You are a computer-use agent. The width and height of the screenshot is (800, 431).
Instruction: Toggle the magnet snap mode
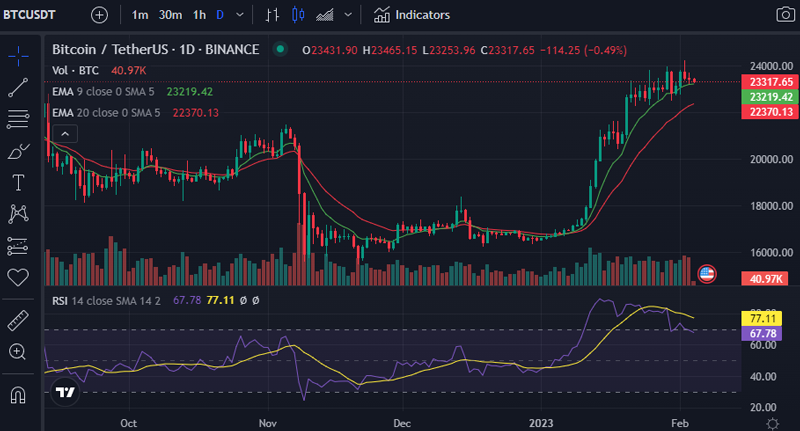click(18, 394)
